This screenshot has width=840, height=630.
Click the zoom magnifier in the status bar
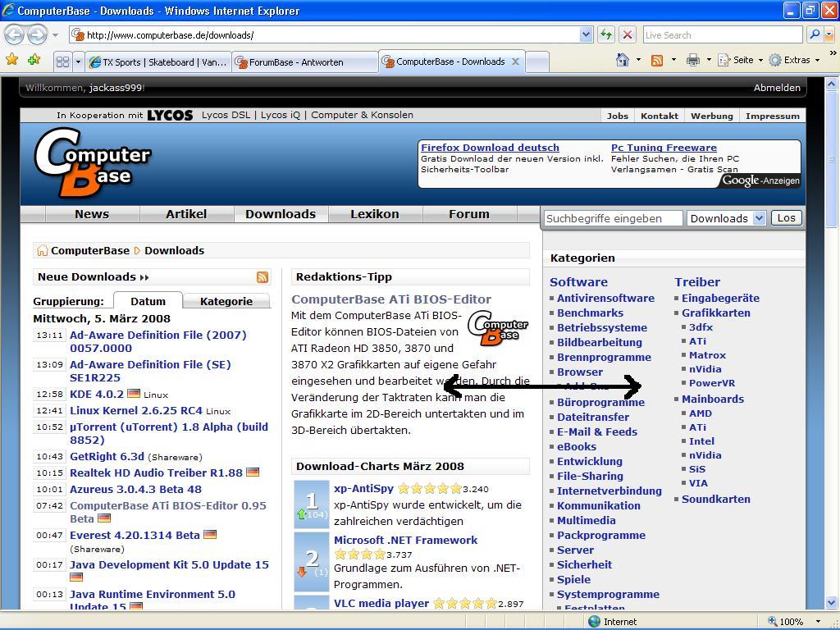tap(772, 621)
